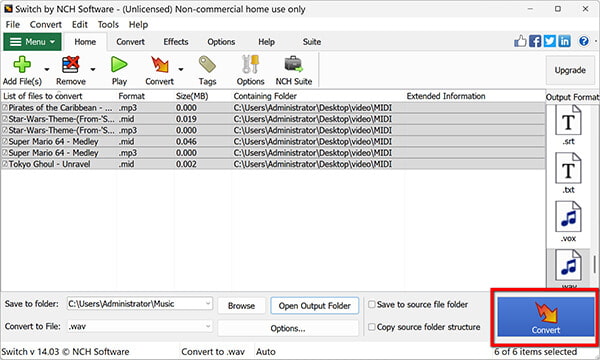
Task: Switch to the Home ribbon tab
Action: (x=85, y=42)
